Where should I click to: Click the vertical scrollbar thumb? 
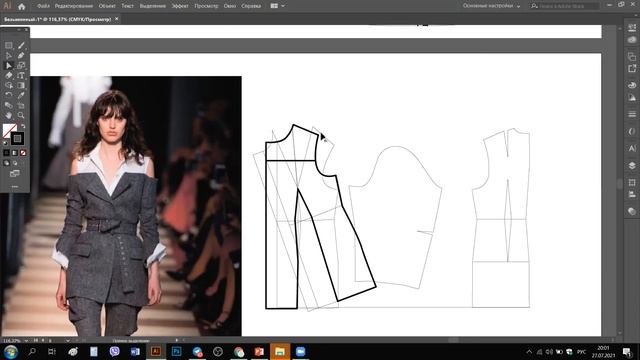[x=620, y=183]
